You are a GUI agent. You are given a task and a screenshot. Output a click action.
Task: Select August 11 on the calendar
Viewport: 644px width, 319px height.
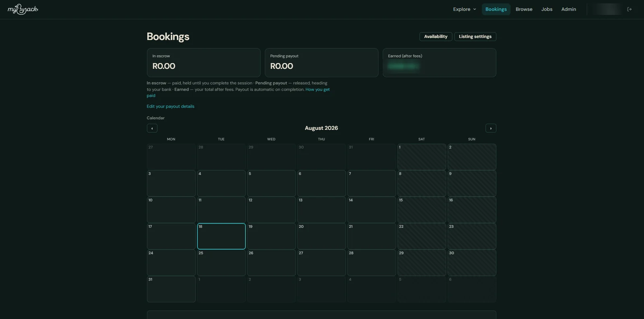tap(221, 210)
